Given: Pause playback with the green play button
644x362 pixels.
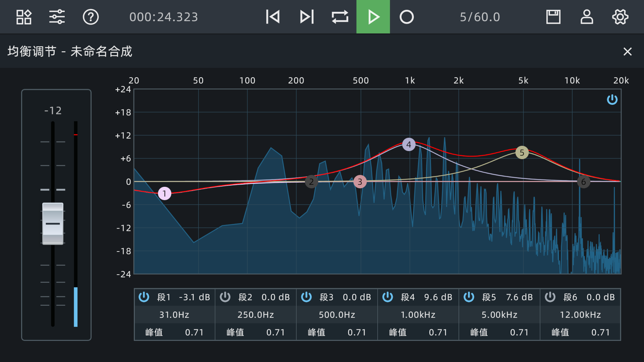Looking at the screenshot, I should (373, 17).
